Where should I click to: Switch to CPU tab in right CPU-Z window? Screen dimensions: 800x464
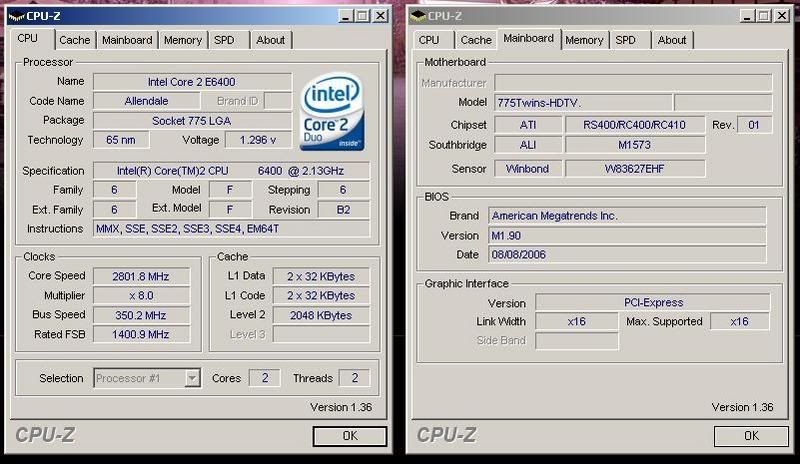click(x=429, y=40)
